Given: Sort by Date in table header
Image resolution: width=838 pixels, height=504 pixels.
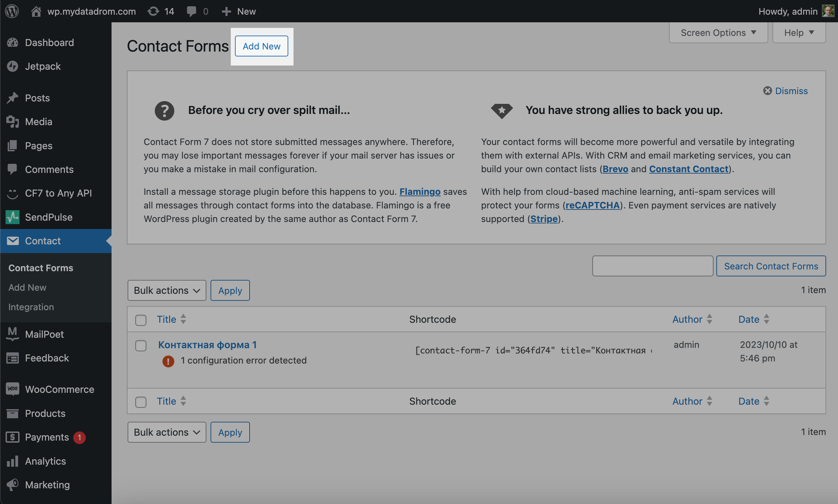Looking at the screenshot, I should pos(753,319).
